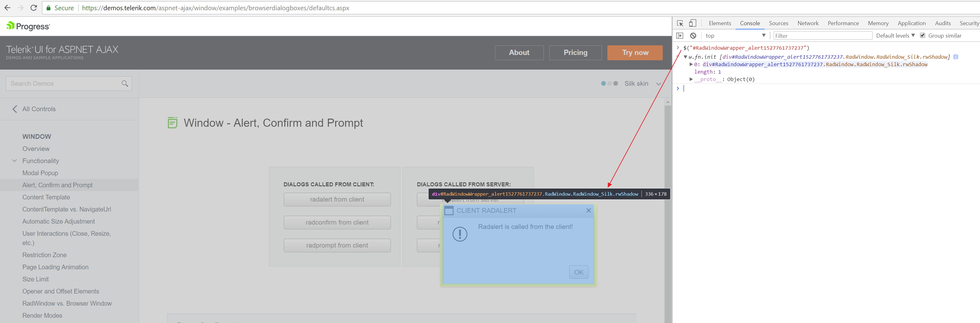
Task: Click the page scrollbar up arrow
Action: tap(668, 102)
